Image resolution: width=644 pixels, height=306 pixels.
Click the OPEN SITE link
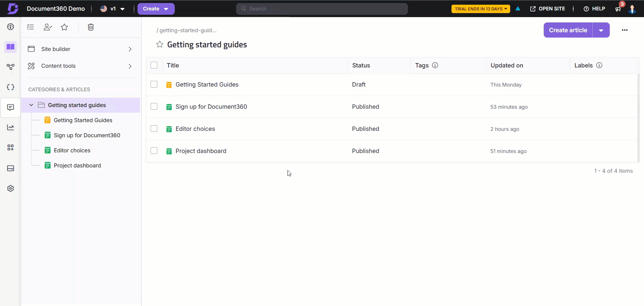(x=547, y=9)
